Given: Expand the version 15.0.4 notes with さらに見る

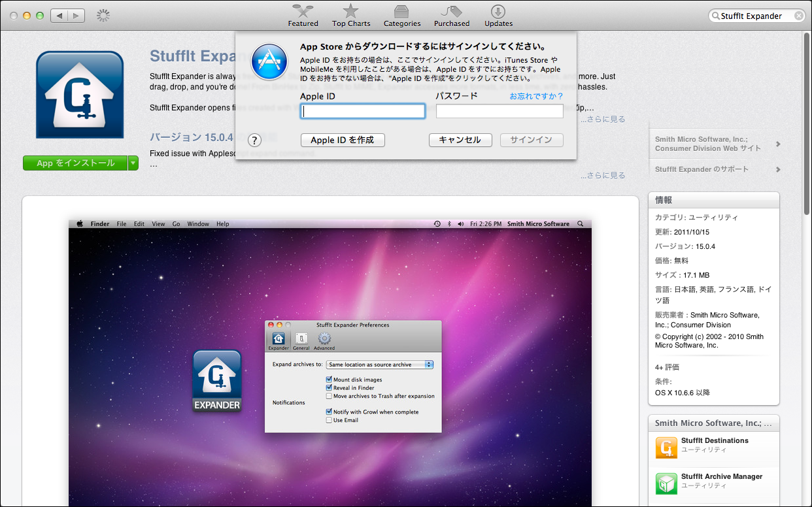Looking at the screenshot, I should pos(603,175).
